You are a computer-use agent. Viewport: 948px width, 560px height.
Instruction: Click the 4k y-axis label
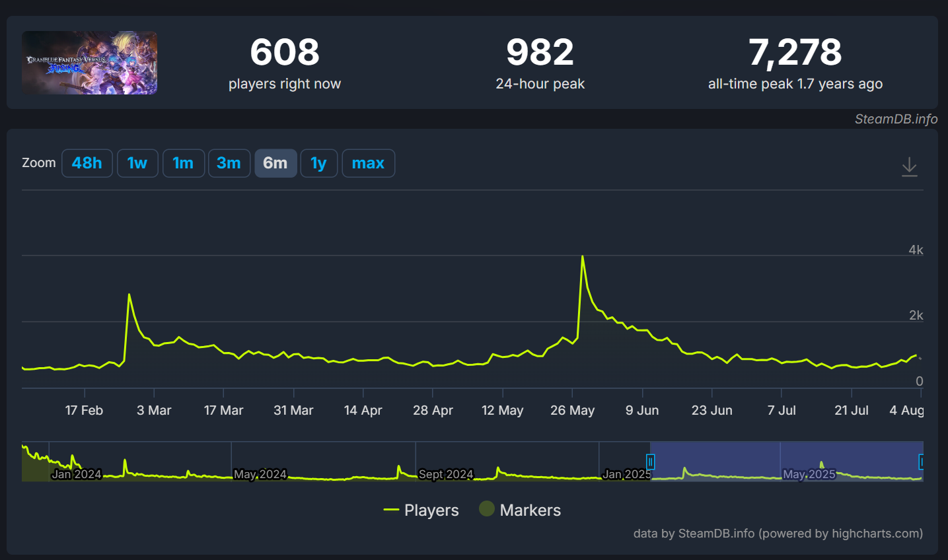(x=916, y=250)
